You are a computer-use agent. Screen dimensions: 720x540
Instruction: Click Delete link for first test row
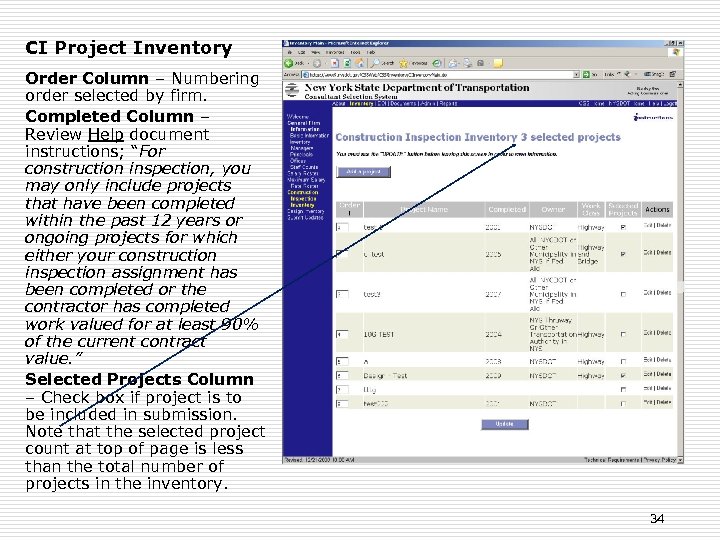tap(664, 225)
